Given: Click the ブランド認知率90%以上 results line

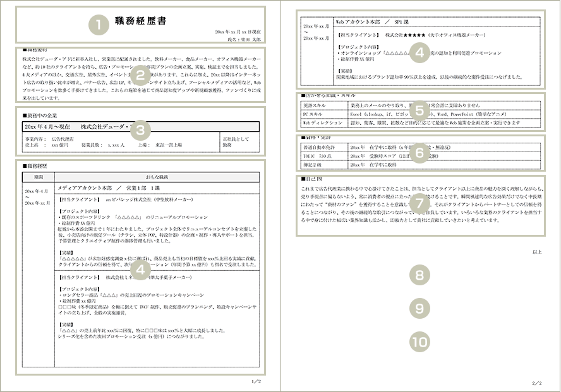Looking at the screenshot, I should (x=430, y=77).
